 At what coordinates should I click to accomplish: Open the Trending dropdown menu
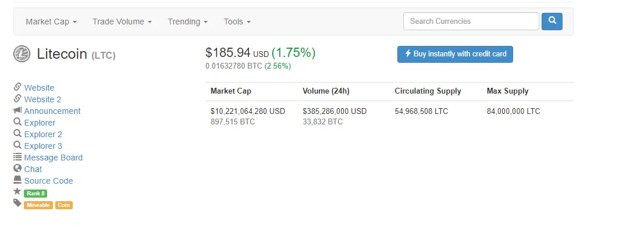[188, 22]
